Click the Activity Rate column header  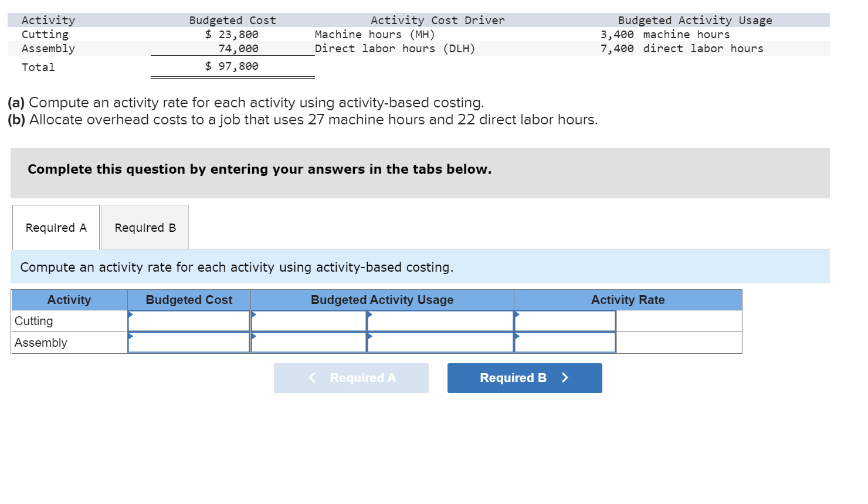point(627,300)
